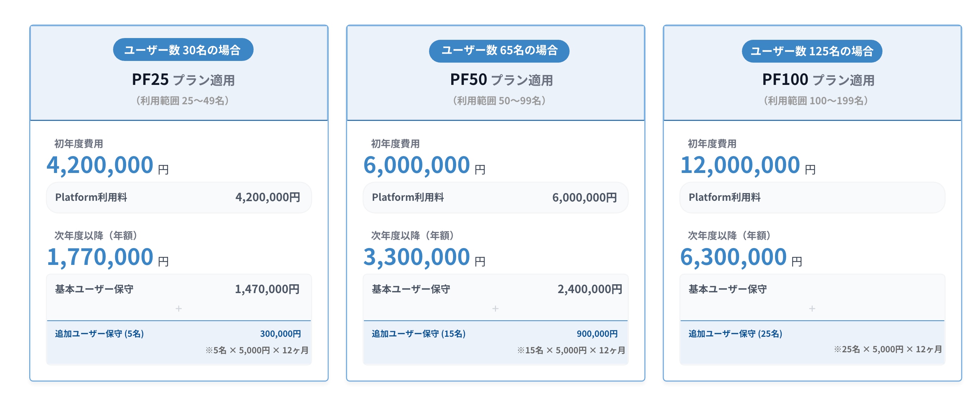Click the plus icon in the PF25 card
The image size is (980, 403).
(x=179, y=308)
